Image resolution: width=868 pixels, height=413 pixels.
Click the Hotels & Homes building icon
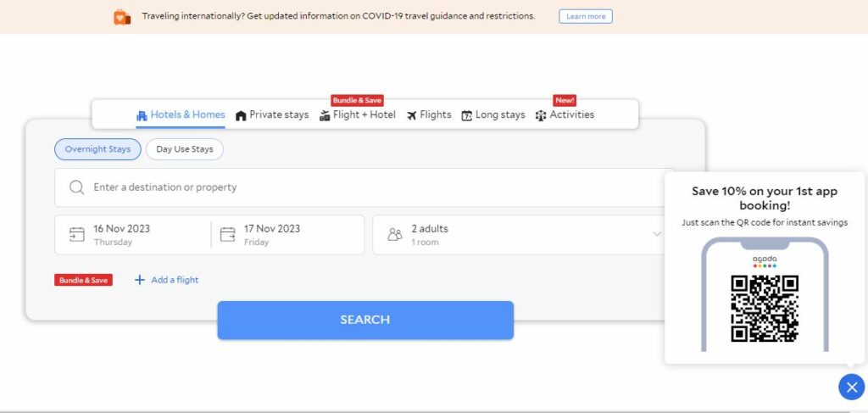coord(142,115)
